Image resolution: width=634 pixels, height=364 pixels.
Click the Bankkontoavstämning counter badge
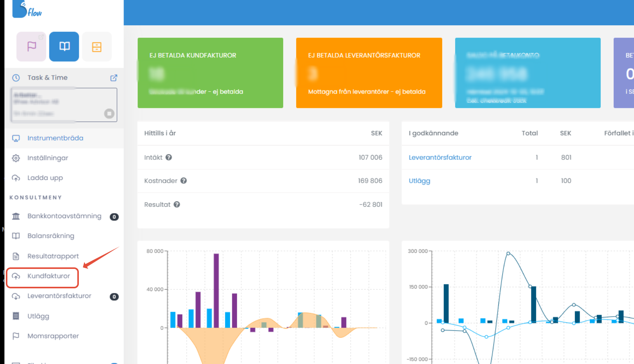point(114,217)
